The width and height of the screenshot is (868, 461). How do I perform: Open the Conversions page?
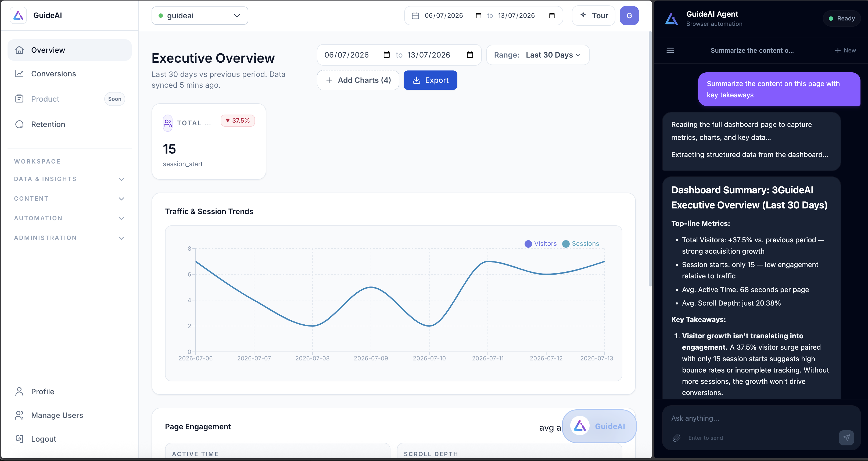click(69, 73)
